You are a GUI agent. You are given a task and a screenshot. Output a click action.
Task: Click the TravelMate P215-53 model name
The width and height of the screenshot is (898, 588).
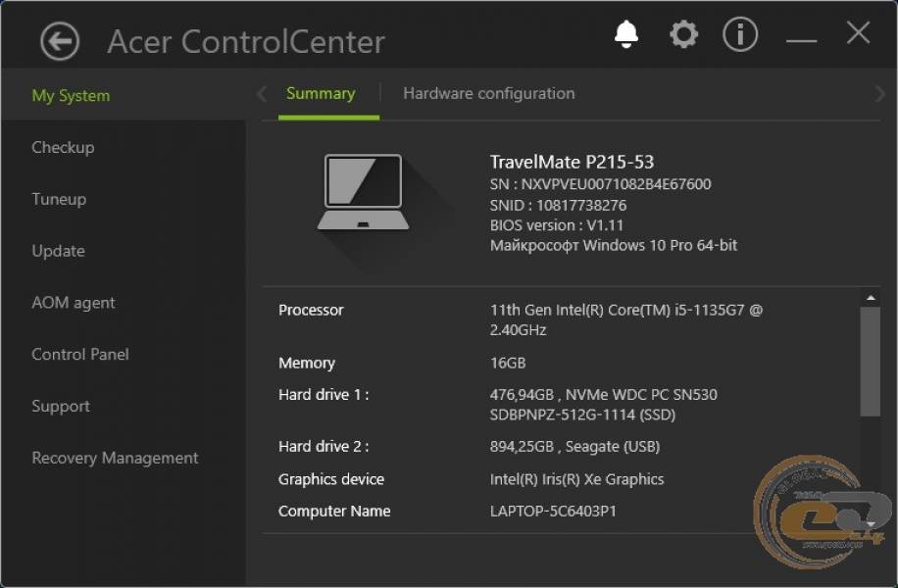tap(572, 162)
